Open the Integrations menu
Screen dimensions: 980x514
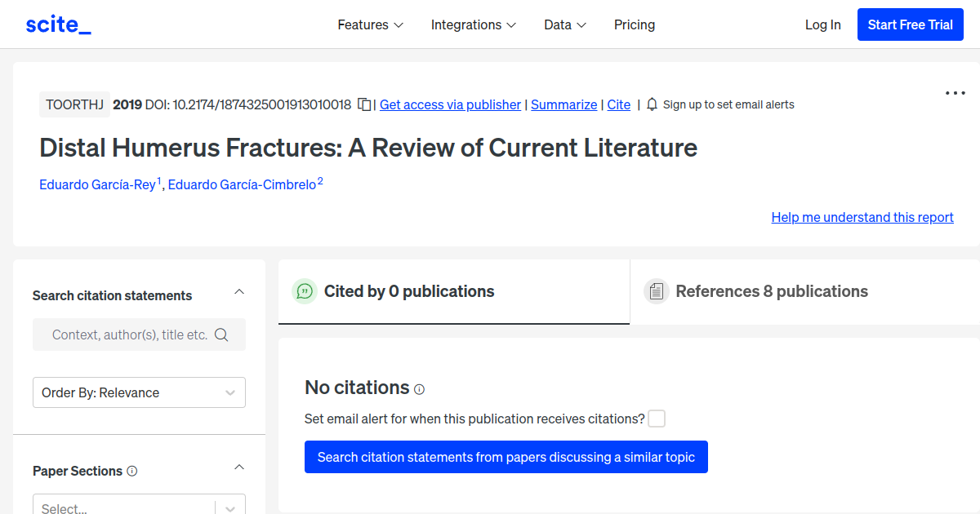[473, 24]
